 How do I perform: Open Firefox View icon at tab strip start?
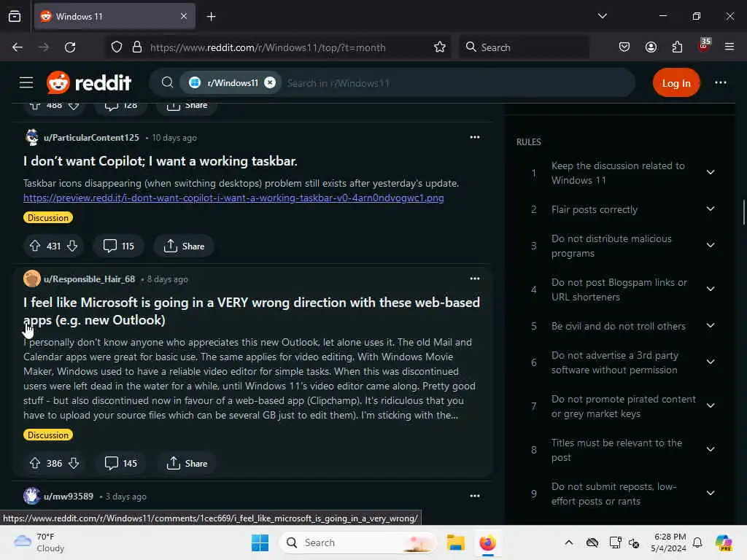[15, 17]
